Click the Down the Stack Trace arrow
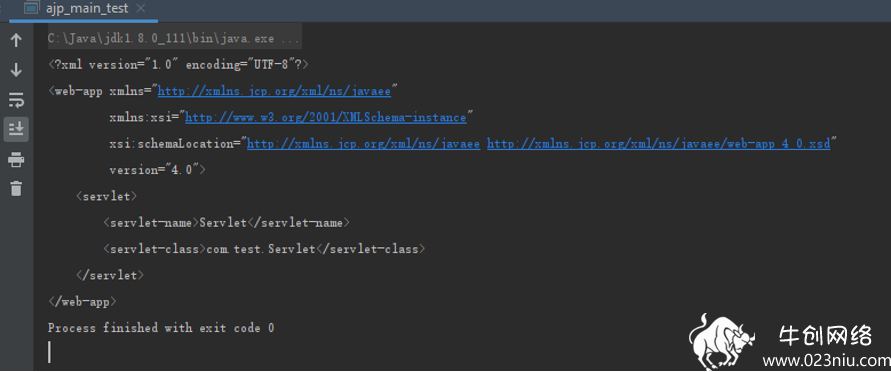 pos(16,70)
